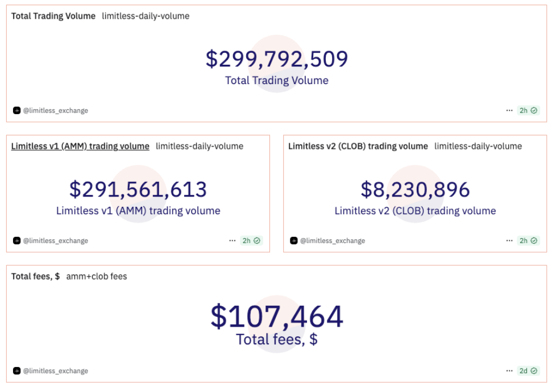Click the Limitless v2 (CLOB) trading volume title
The width and height of the screenshot is (556, 392).
click(358, 147)
